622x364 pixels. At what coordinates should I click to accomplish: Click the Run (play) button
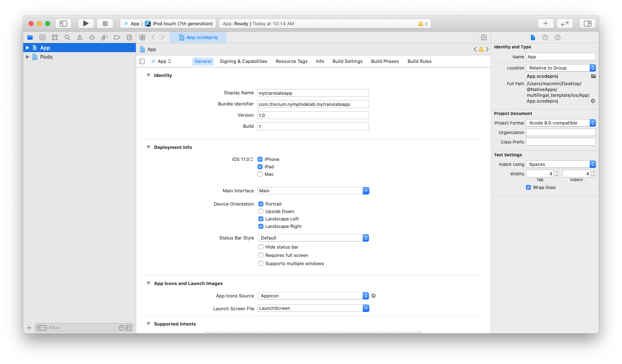click(x=86, y=24)
